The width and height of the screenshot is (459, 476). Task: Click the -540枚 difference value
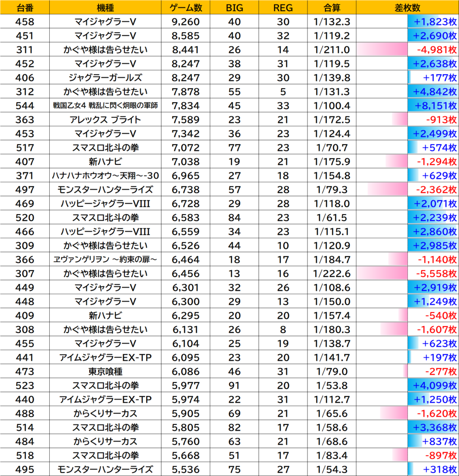[x=441, y=315]
